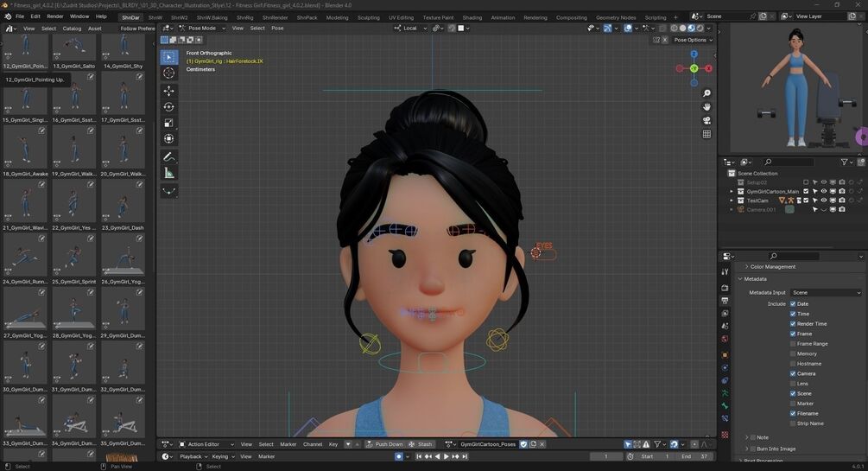Viewport: 868px width, 471px height.
Task: Open the Render menu
Action: coord(54,16)
